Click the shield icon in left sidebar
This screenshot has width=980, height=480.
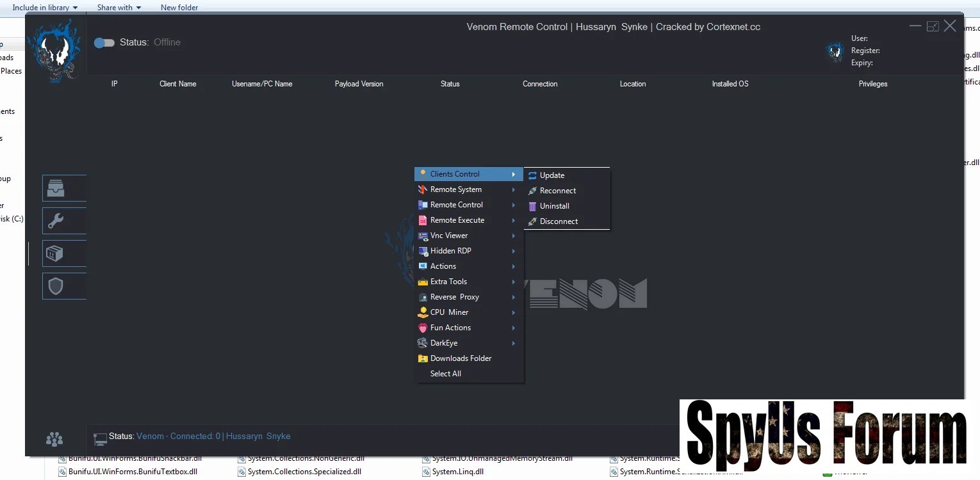tap(56, 286)
